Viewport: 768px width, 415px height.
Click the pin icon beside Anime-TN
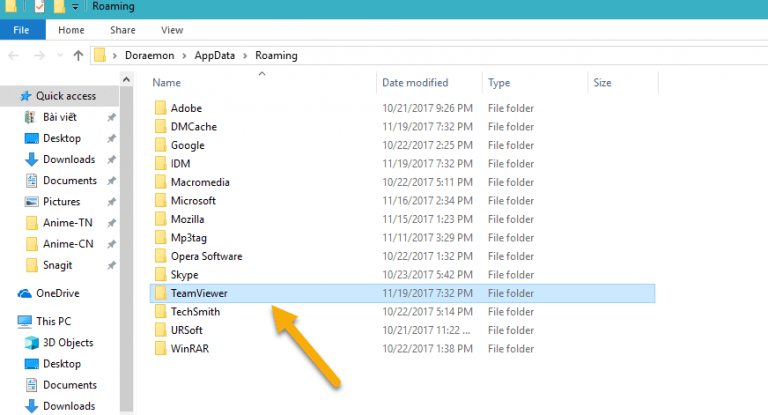[x=111, y=223]
